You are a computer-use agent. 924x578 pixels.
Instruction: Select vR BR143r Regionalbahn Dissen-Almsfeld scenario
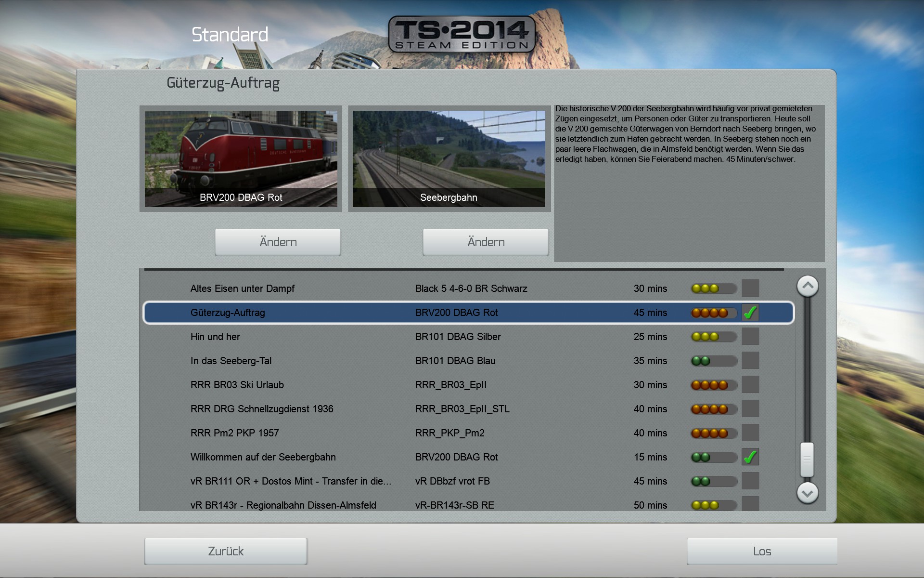283,505
